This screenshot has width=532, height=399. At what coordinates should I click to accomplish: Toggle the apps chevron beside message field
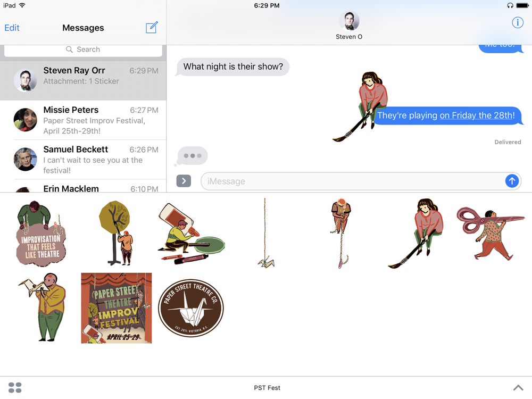(184, 181)
